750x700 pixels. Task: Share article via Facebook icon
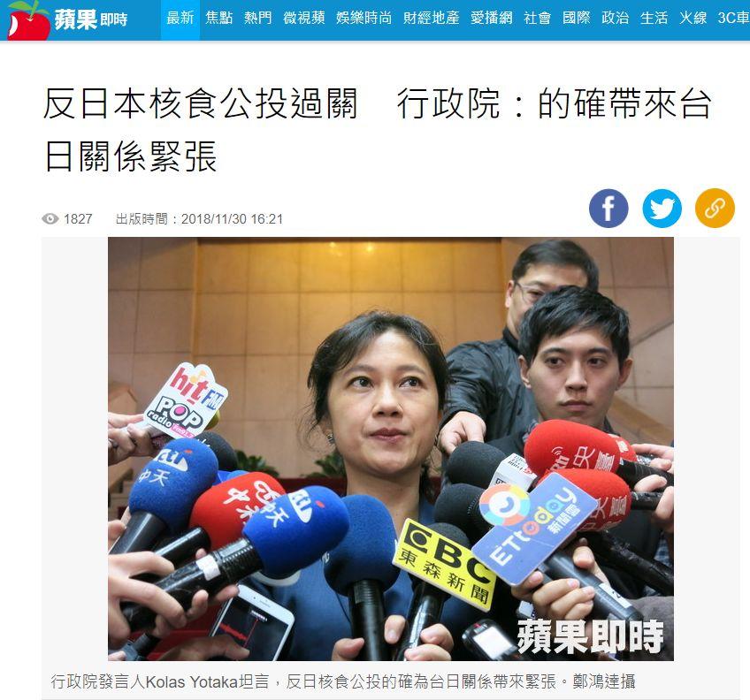(x=608, y=209)
